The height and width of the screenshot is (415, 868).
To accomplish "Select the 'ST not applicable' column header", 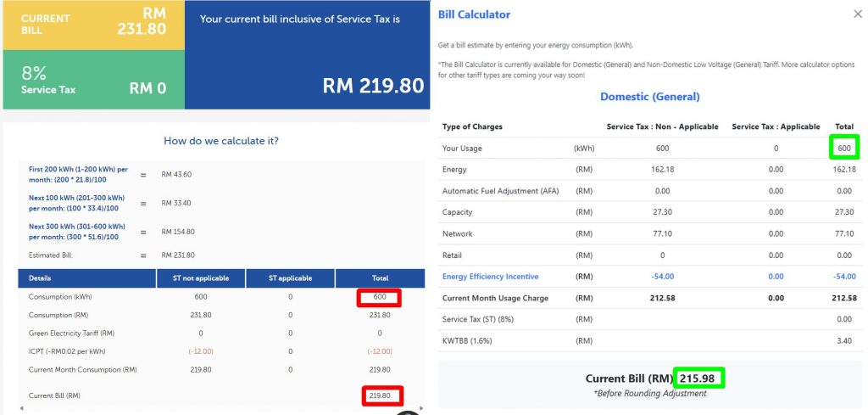I will coord(201,278).
